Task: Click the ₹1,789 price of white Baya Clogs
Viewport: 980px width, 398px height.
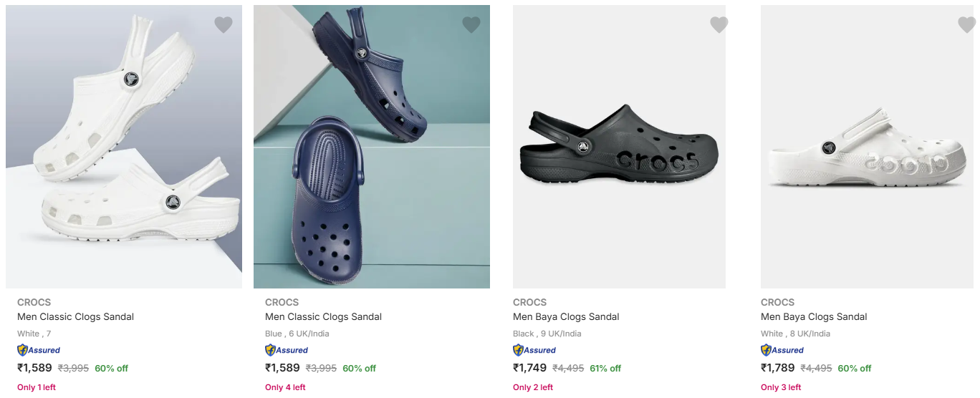Action: (x=777, y=368)
